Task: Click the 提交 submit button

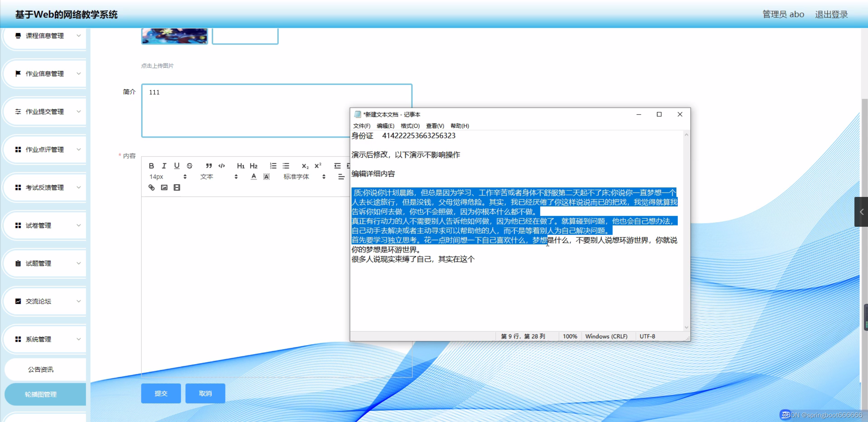Action: pyautogui.click(x=161, y=393)
